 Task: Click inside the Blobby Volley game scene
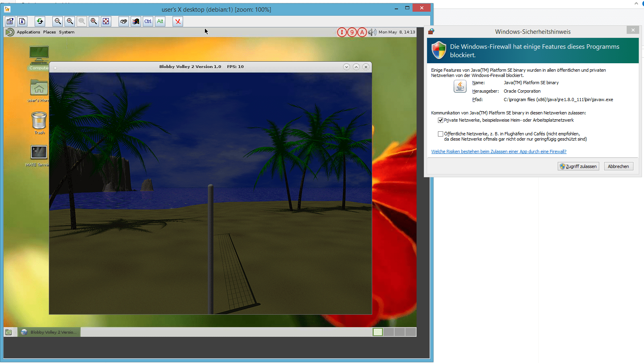click(210, 193)
